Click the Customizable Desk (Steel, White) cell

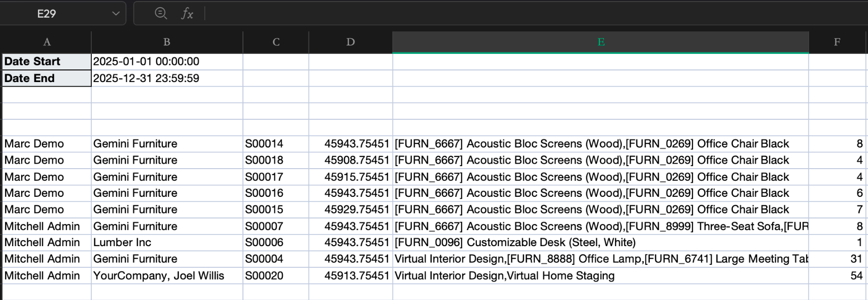pos(600,243)
